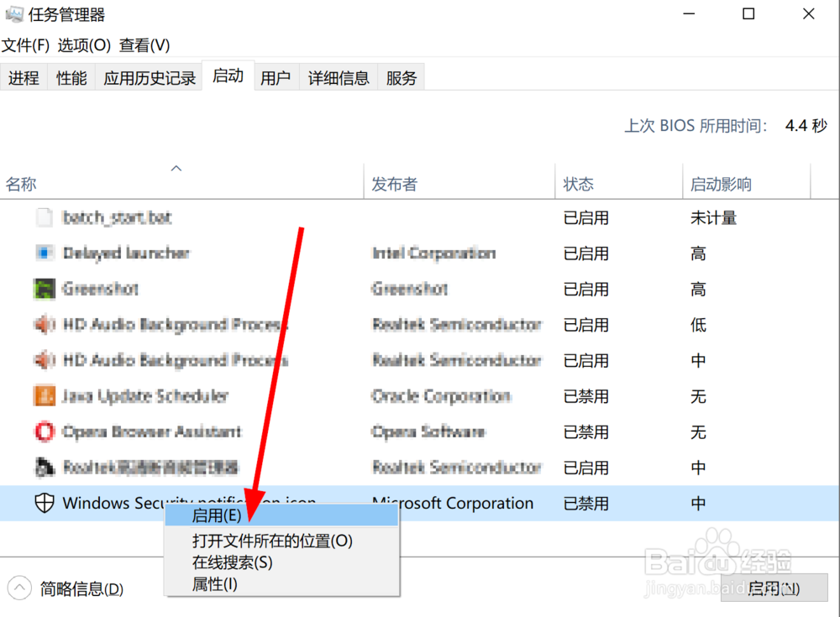Click the Realtek audio manager icon
Viewport: 840px width, 617px height.
tap(44, 467)
